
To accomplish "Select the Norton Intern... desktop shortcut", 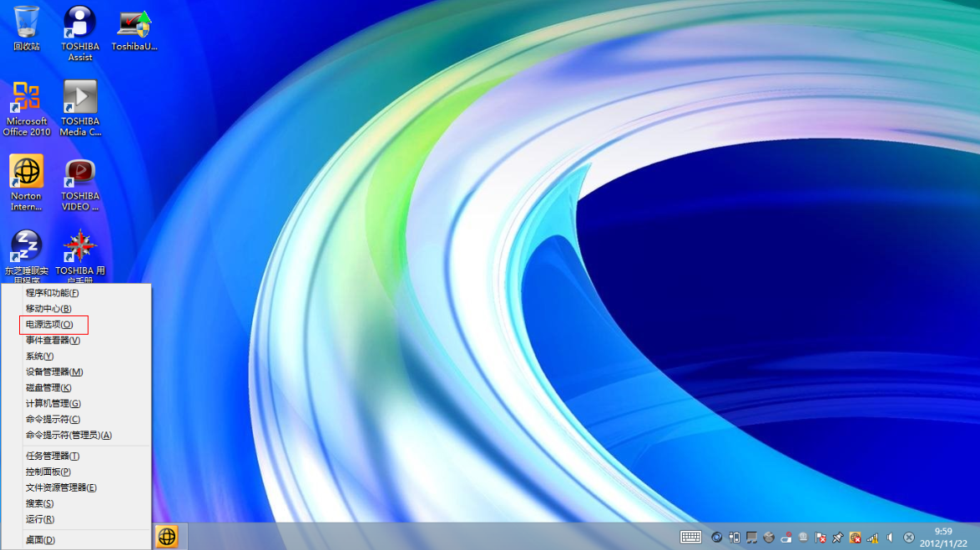I will tap(26, 183).
